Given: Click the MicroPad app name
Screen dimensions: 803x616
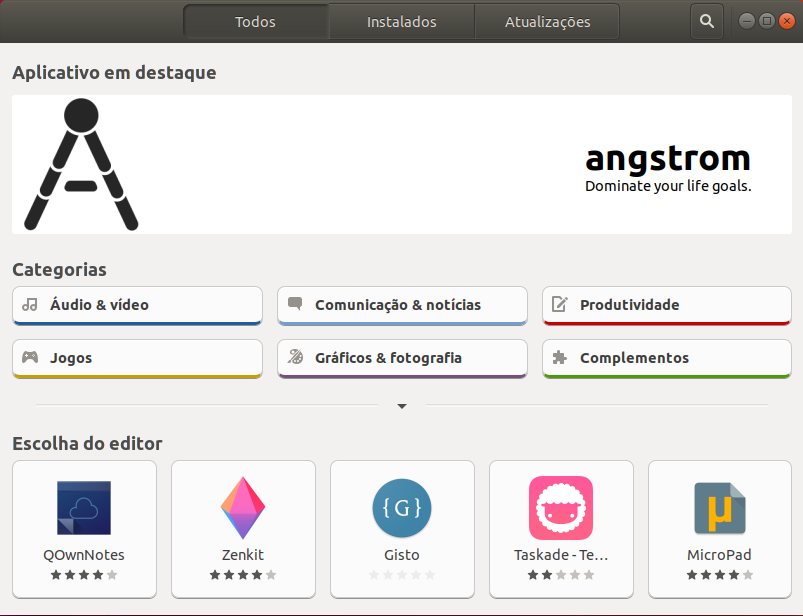Looking at the screenshot, I should 720,555.
